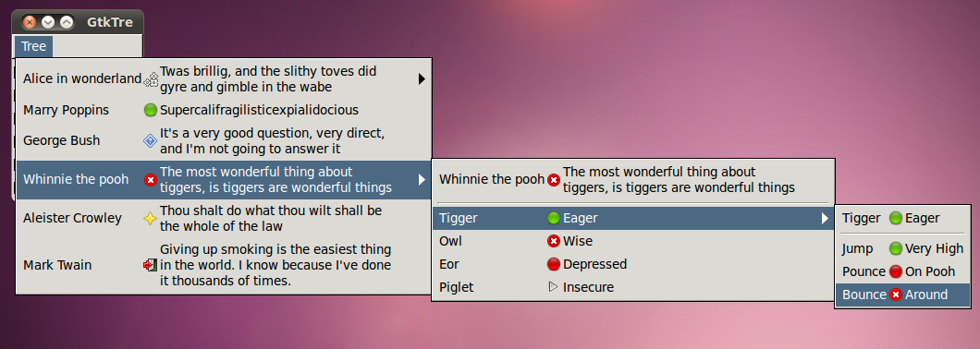Choose the Jump Very High item
This screenshot has width=980, height=349.
902,248
